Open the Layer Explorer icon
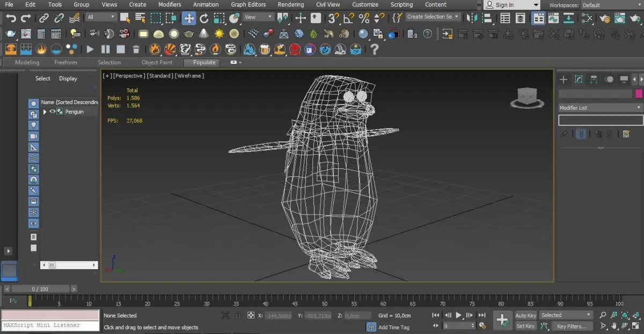 click(x=520, y=18)
